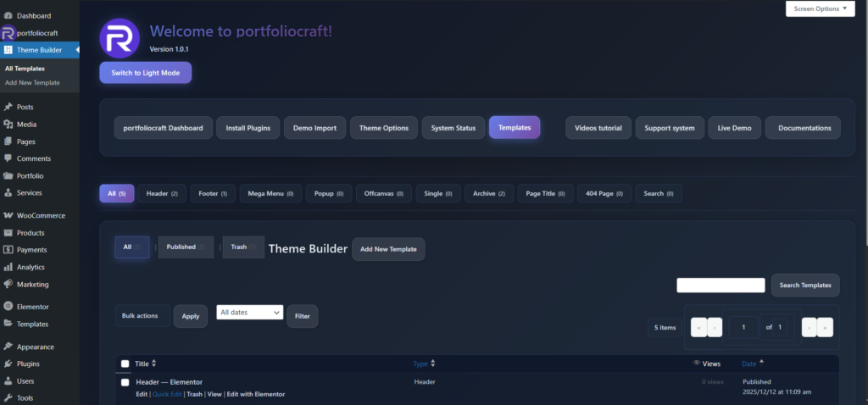The width and height of the screenshot is (868, 405).
Task: Open the Theme Options tab
Action: [x=383, y=128]
